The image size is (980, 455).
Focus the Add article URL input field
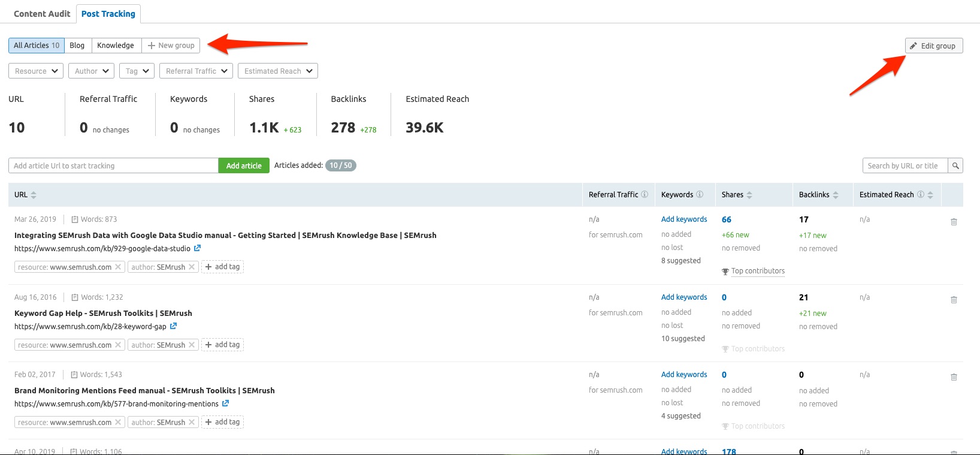pyautogui.click(x=113, y=165)
